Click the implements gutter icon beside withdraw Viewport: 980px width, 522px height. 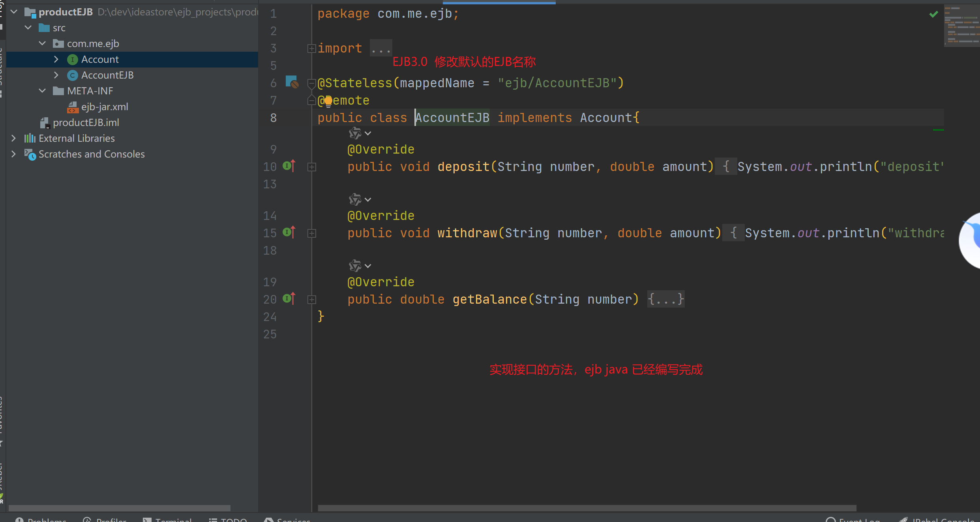(289, 232)
